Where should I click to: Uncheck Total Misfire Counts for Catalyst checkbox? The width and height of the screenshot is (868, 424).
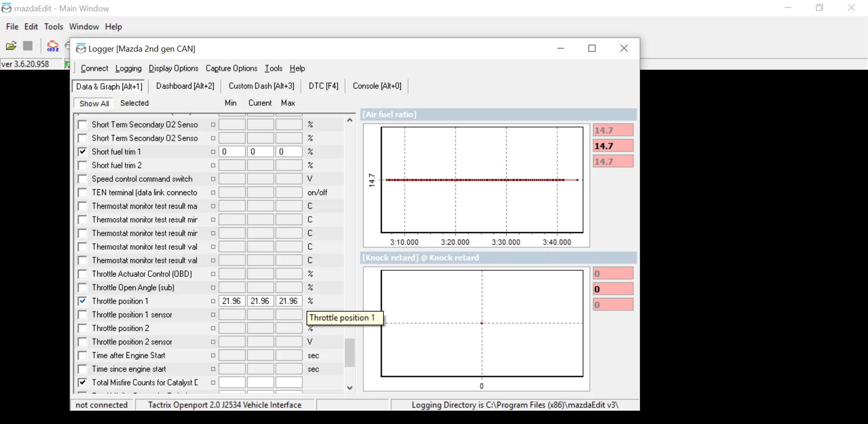[x=82, y=382]
